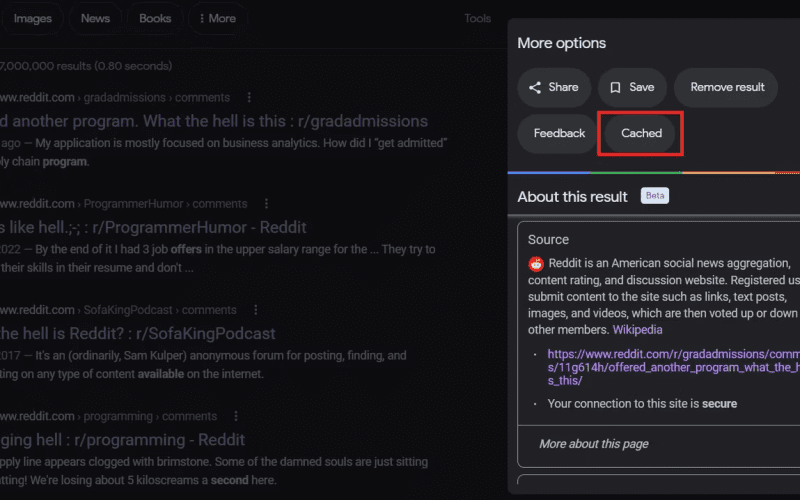Click the Remove result button
The height and width of the screenshot is (500, 800).
pos(726,87)
